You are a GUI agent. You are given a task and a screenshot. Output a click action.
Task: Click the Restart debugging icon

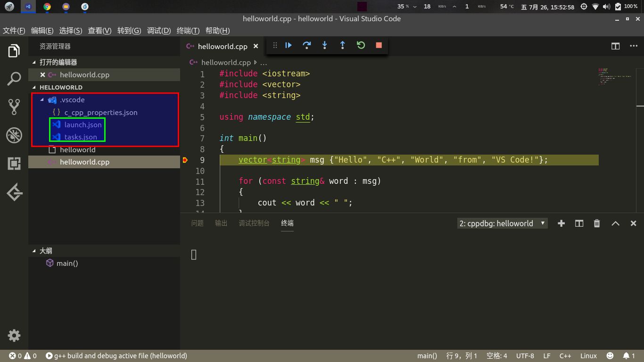(361, 45)
